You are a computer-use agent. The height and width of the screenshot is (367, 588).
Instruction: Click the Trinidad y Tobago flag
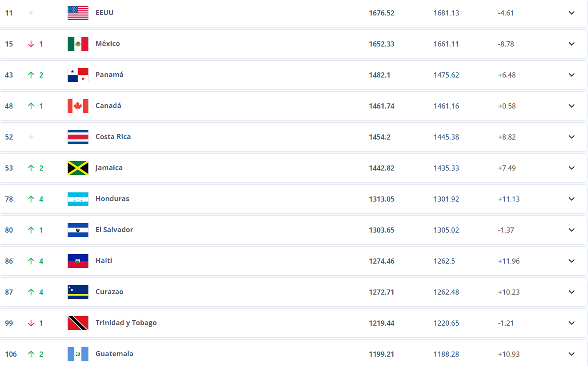click(x=78, y=323)
